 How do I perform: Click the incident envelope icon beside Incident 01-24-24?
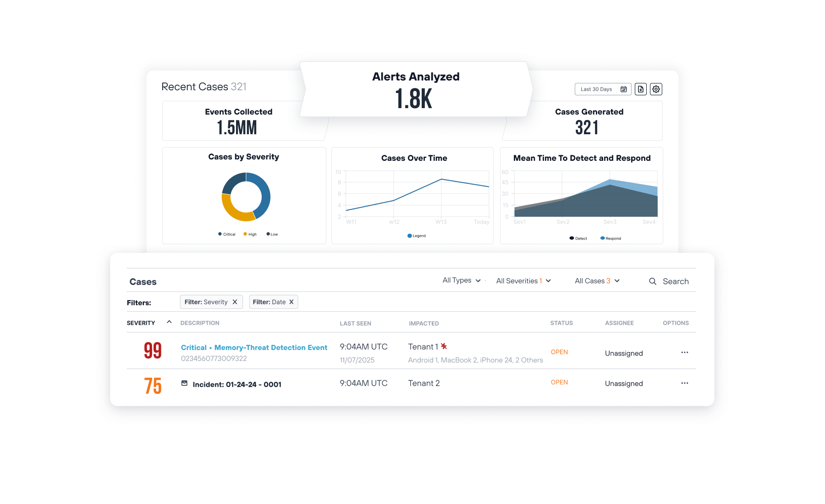click(x=185, y=383)
